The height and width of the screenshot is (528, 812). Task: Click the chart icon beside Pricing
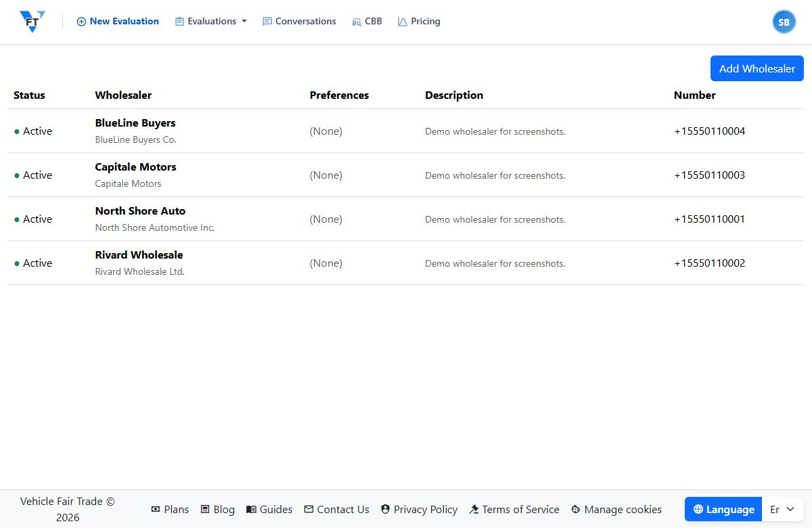tap(403, 22)
